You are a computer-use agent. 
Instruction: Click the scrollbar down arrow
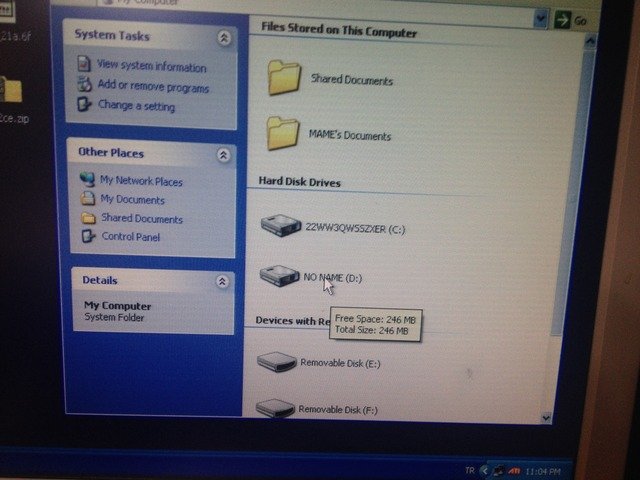coord(546,417)
